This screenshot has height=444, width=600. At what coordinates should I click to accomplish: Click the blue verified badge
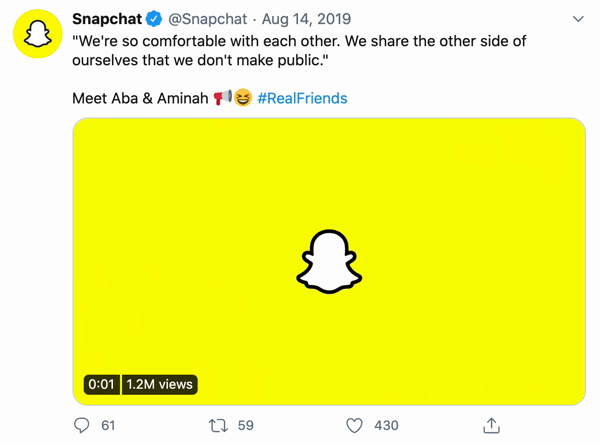point(154,19)
